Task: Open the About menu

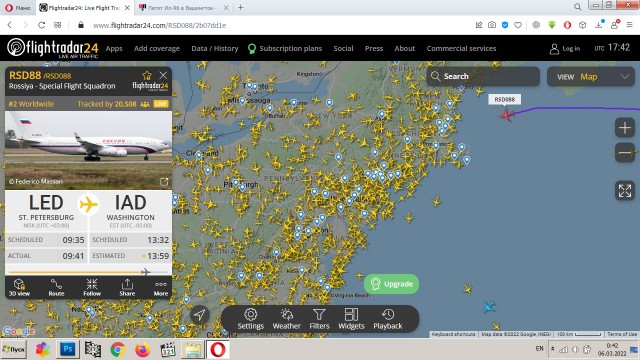Action: pyautogui.click(x=404, y=49)
